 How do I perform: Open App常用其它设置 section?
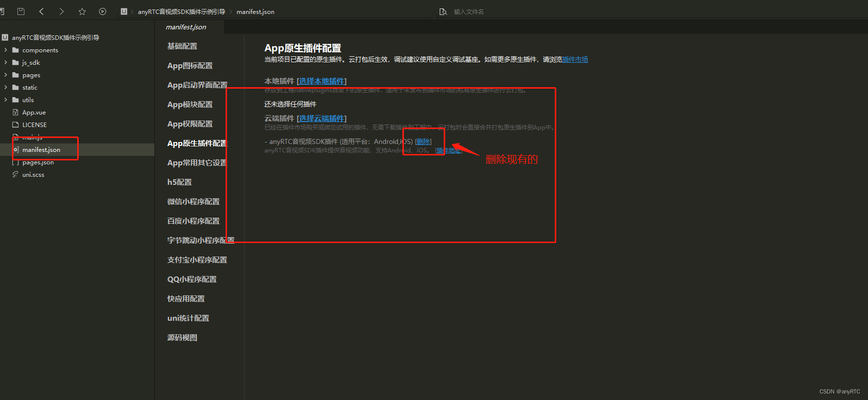[197, 162]
